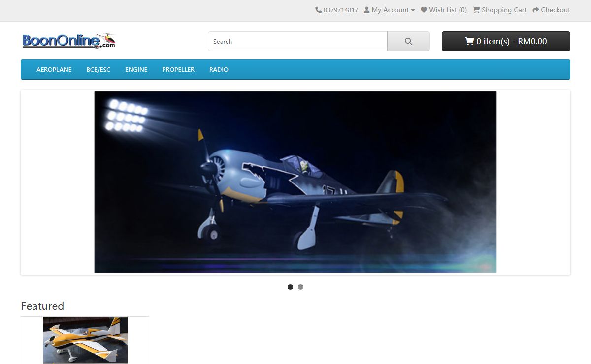Click the Shopping Cart icon in top bar
Viewport: 591px width, 364px height.
(476, 10)
